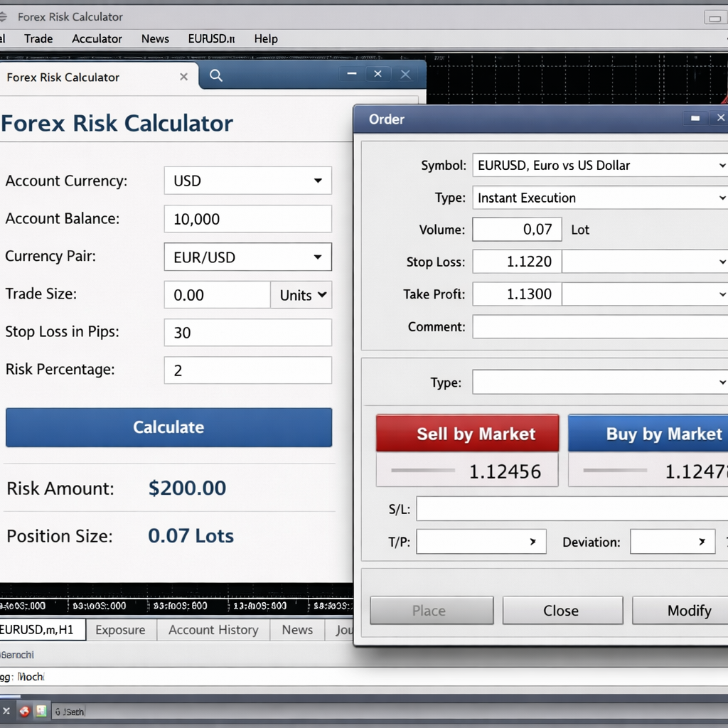Click the green application icon in the taskbar

pyautogui.click(x=41, y=711)
